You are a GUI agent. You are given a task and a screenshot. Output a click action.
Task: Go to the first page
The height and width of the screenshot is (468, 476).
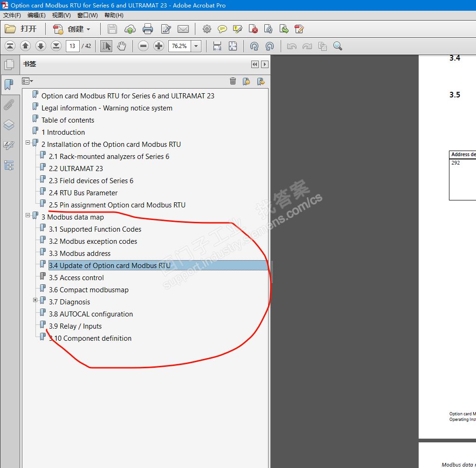coord(10,46)
